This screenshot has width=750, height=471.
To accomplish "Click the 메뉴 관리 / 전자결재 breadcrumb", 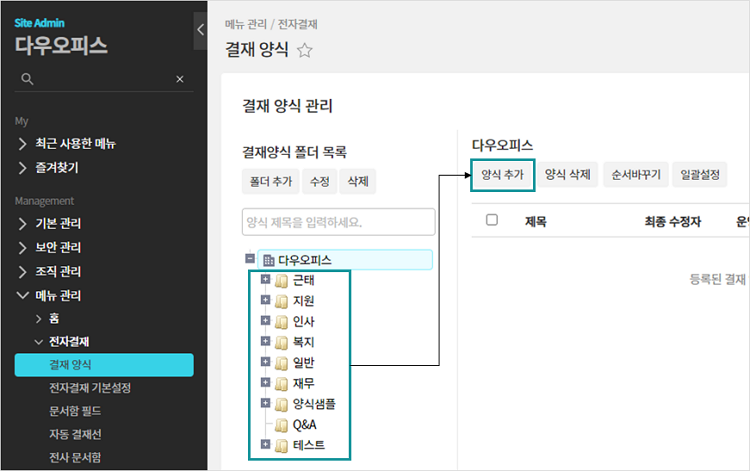I will pos(271,24).
